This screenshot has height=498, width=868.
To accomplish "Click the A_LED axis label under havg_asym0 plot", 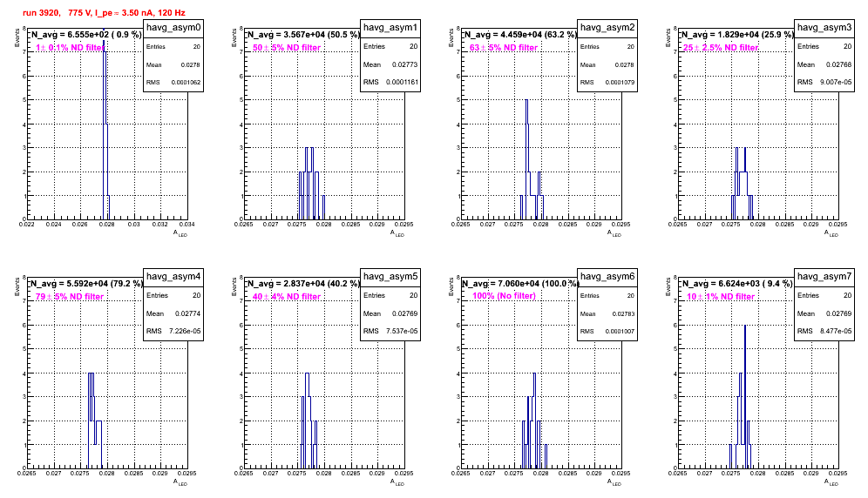I will click(x=180, y=233).
